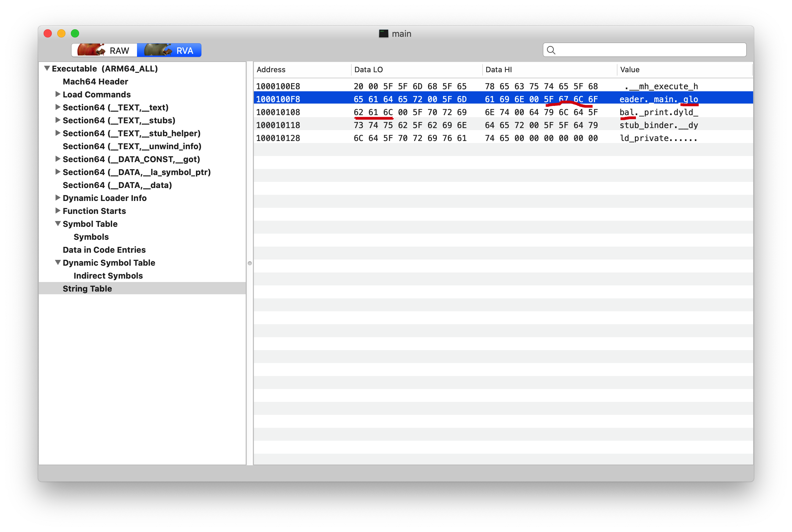Screen dimensions: 792x532
Task: Select row with address 100010118
Action: coord(503,125)
